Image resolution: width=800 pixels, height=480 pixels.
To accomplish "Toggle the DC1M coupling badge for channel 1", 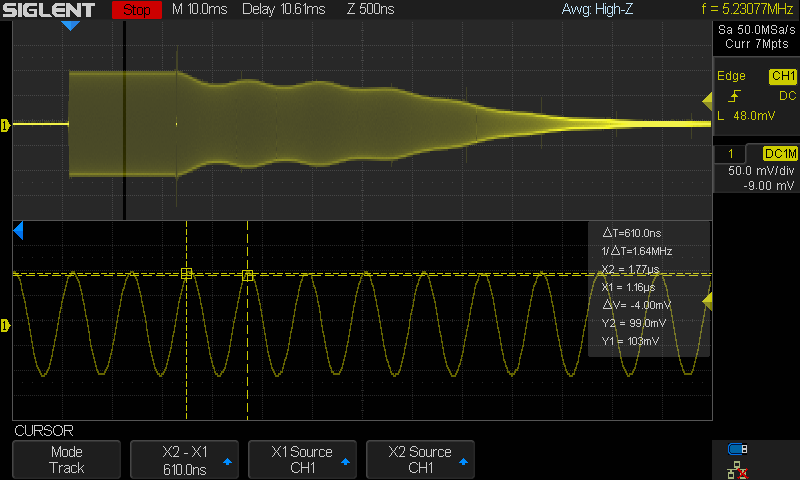I will coord(780,154).
